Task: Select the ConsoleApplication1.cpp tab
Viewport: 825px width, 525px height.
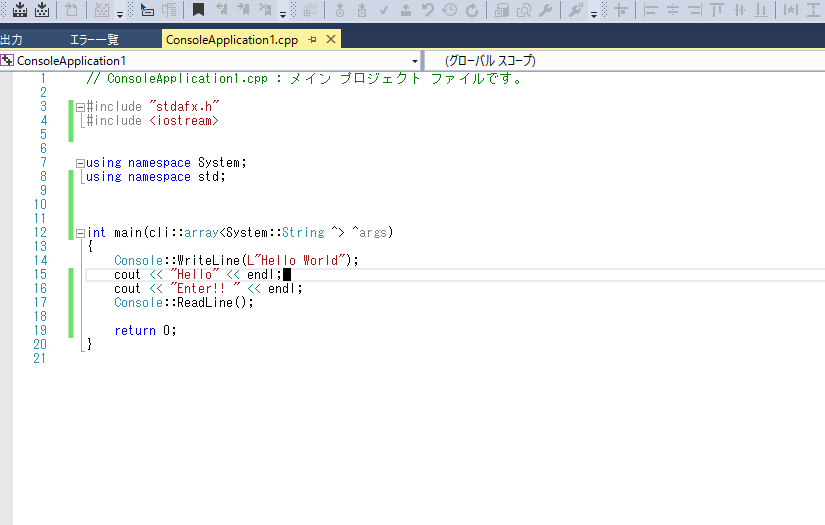Action: tap(232, 39)
